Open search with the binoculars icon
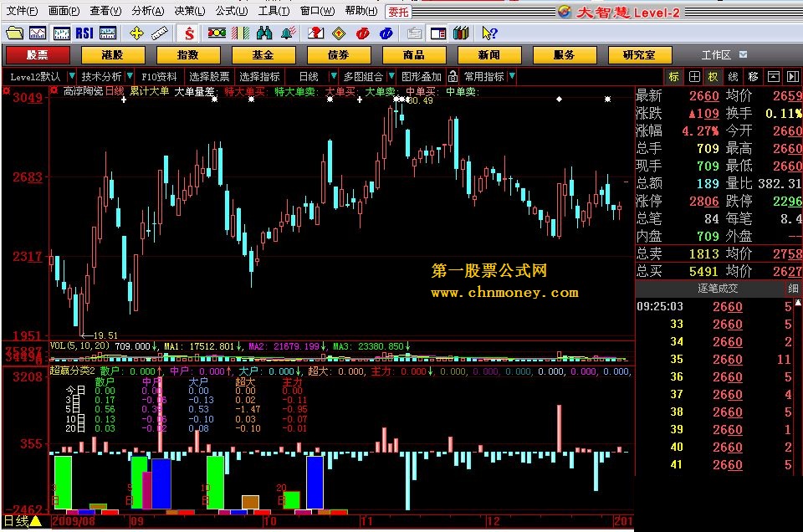This screenshot has width=803, height=532. tap(264, 33)
